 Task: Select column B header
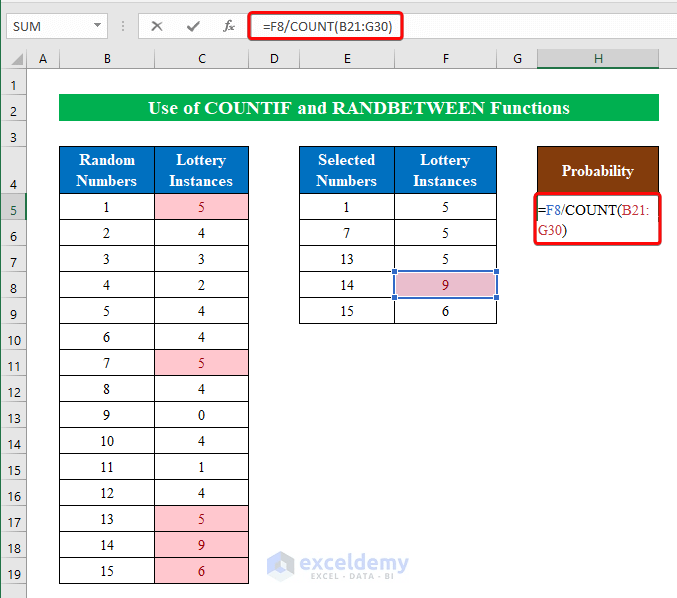point(107,59)
